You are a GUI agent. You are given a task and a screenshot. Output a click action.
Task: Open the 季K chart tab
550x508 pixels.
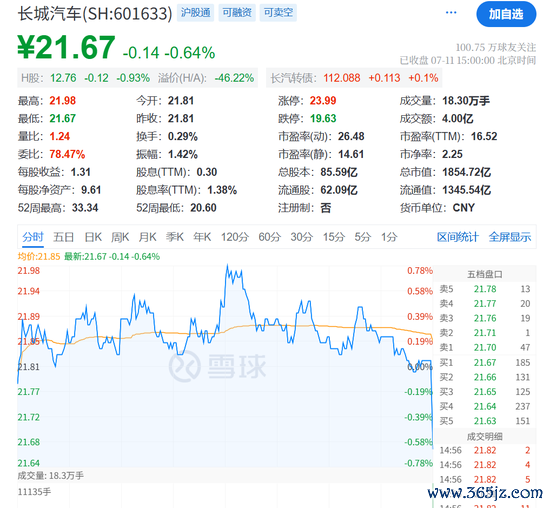coord(175,237)
